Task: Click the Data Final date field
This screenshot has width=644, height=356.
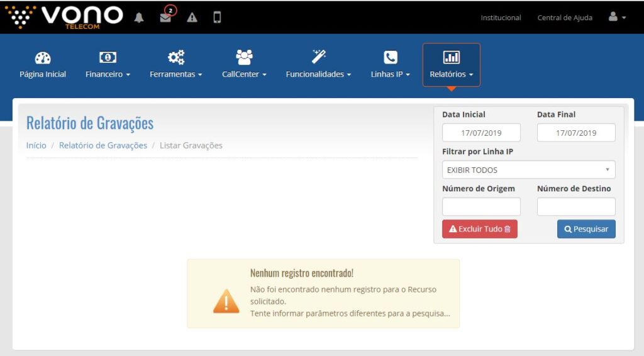Action: pyautogui.click(x=575, y=133)
